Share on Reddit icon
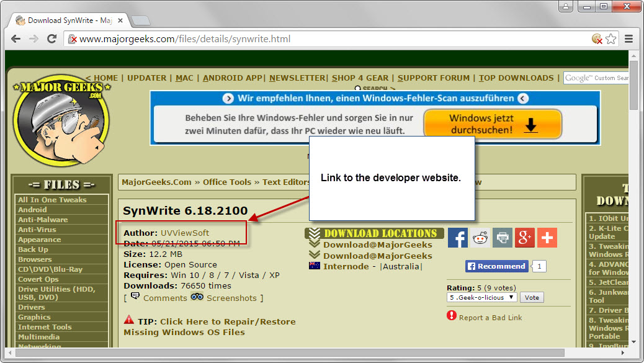Viewport: 644px width, 363px height. (480, 237)
